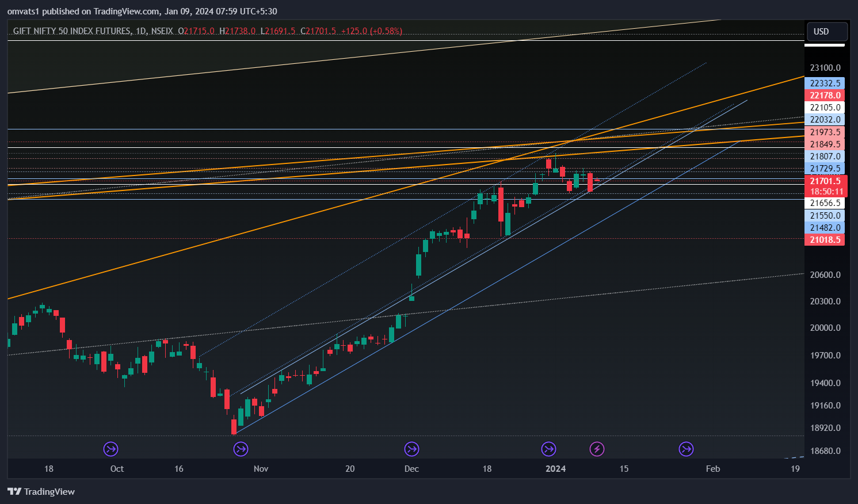Click the 23100.0 price scale value
858x504 pixels.
(x=825, y=68)
